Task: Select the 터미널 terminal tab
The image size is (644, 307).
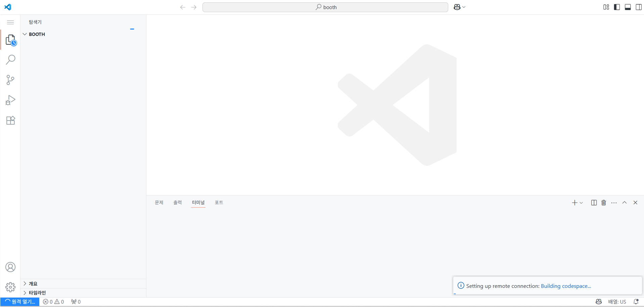Action: pyautogui.click(x=198, y=203)
